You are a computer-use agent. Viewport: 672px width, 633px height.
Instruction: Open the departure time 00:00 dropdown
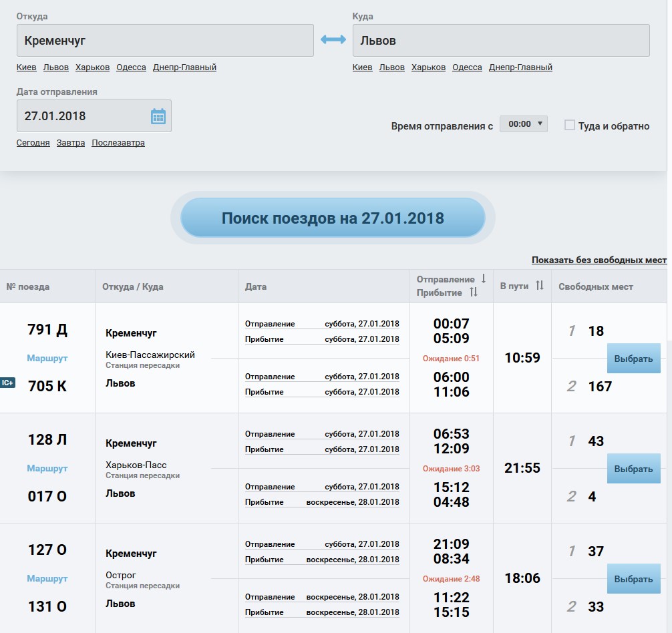(x=523, y=124)
